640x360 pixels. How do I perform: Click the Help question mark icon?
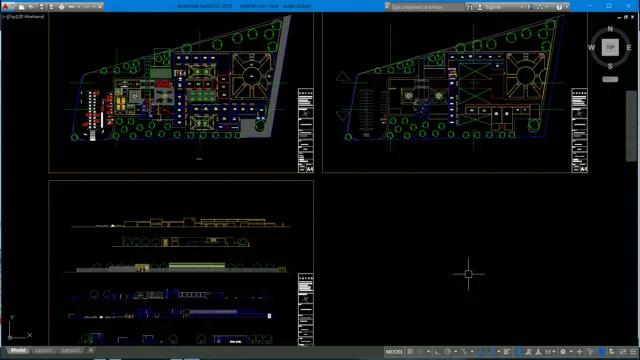(559, 7)
